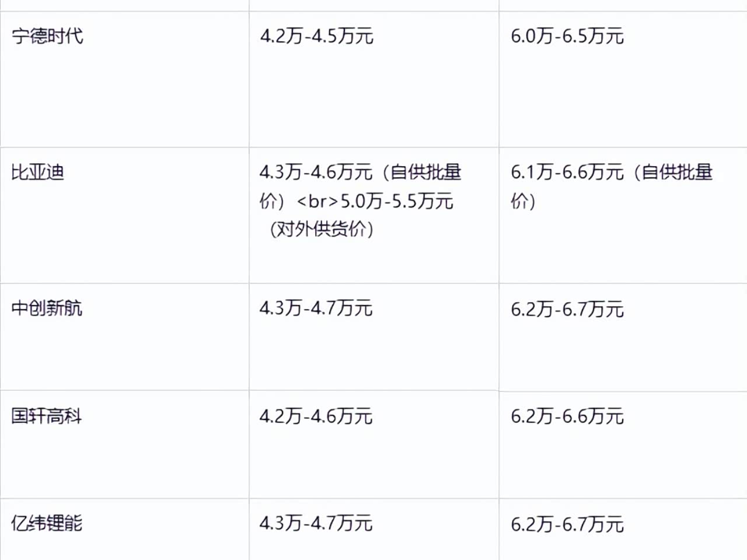Click the (对外供货价) note text
Screen dimensions: 747x560
tap(322, 229)
